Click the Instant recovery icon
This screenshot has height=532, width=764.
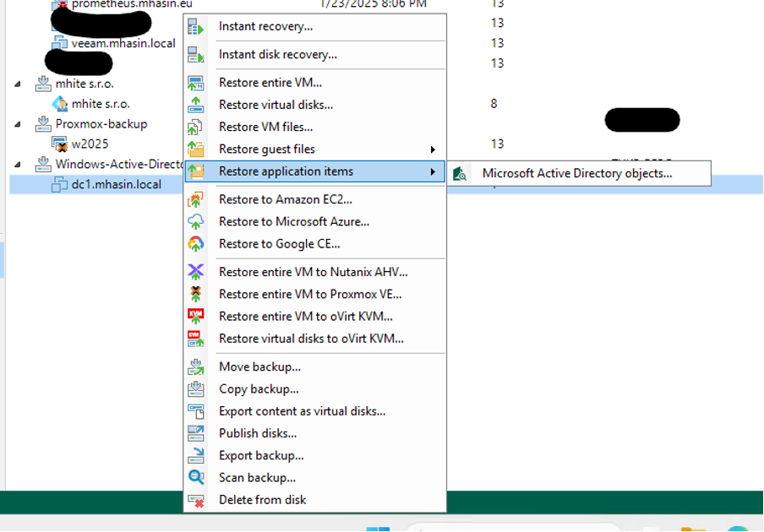[196, 27]
